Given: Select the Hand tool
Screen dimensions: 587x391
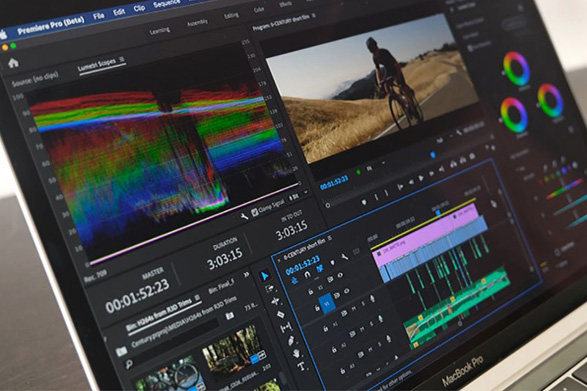Looking at the screenshot, I should (x=296, y=353).
